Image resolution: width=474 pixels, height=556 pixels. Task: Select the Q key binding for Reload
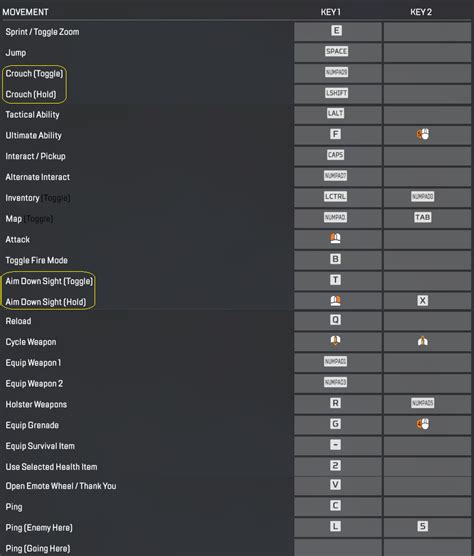[335, 320]
